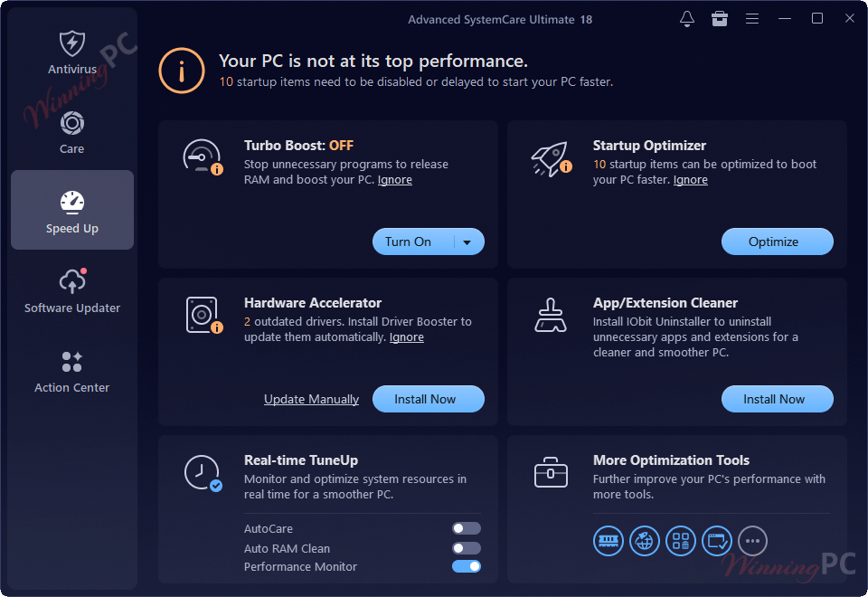The width and height of the screenshot is (868, 597).
Task: Click the Action Center menu label
Action: pos(72,388)
